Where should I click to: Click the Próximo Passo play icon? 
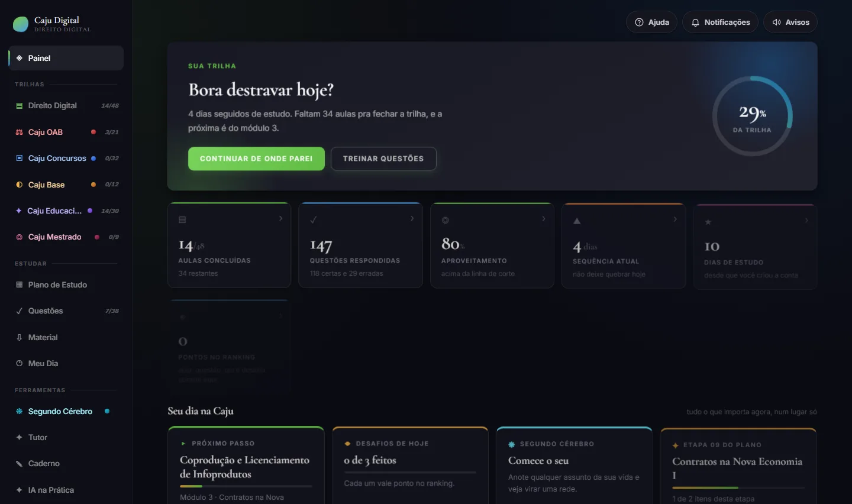183,443
